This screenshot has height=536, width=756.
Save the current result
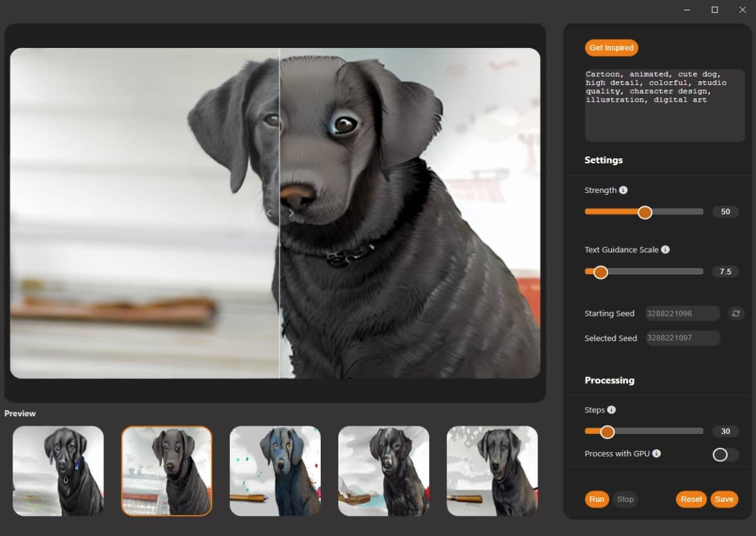tap(724, 499)
